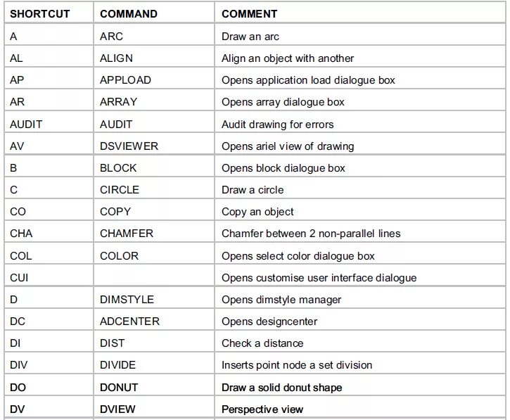
Task: Click the CUI shortcut cell
Action: coord(20,278)
